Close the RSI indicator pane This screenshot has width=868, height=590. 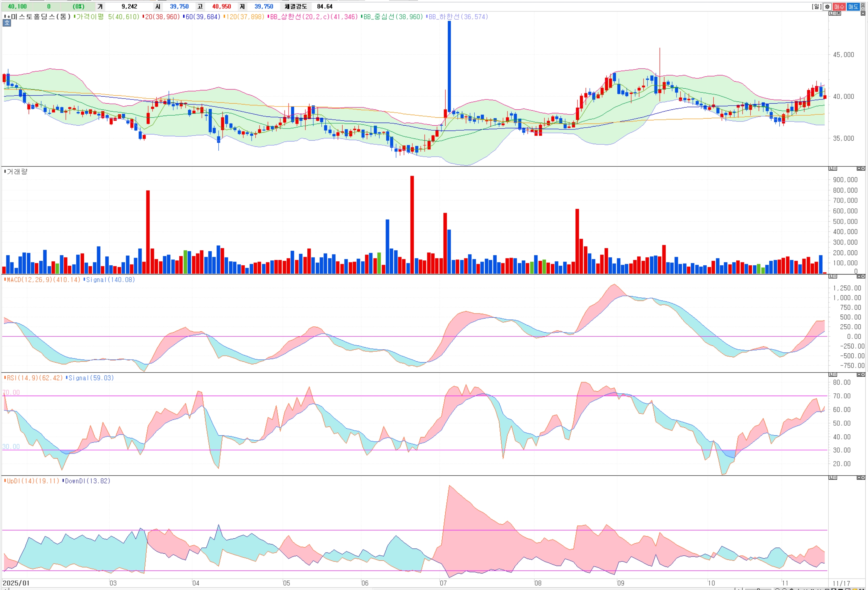863,375
